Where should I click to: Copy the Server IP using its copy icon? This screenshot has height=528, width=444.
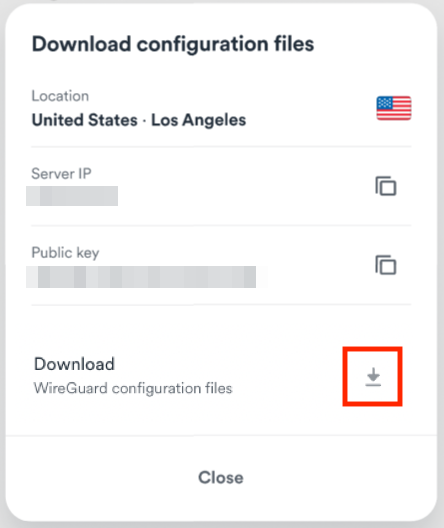[386, 186]
